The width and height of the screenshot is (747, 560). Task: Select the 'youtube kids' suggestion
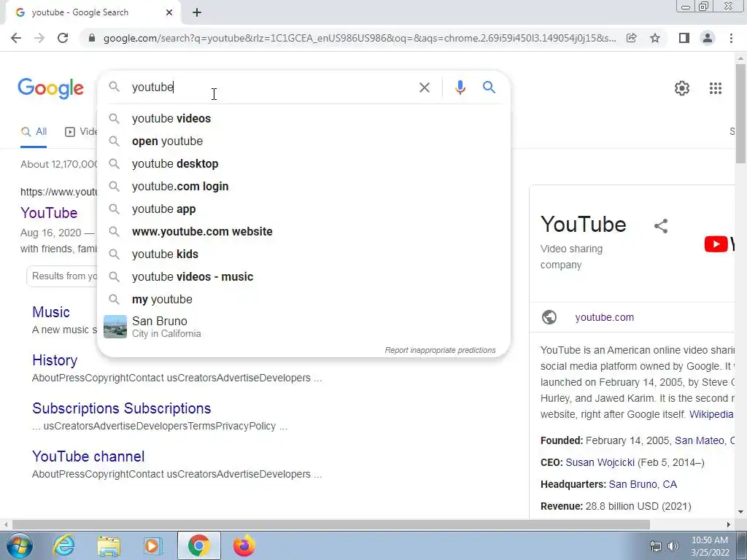click(303, 254)
